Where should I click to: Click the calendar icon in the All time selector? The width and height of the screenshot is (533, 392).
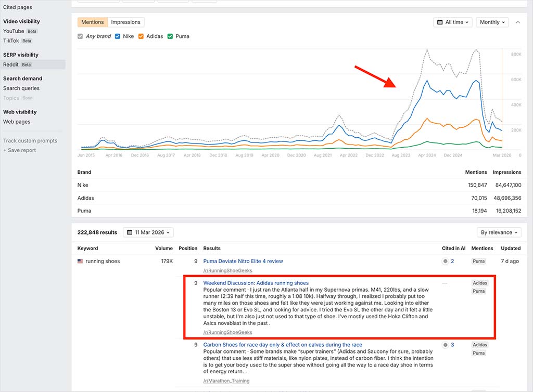point(440,22)
